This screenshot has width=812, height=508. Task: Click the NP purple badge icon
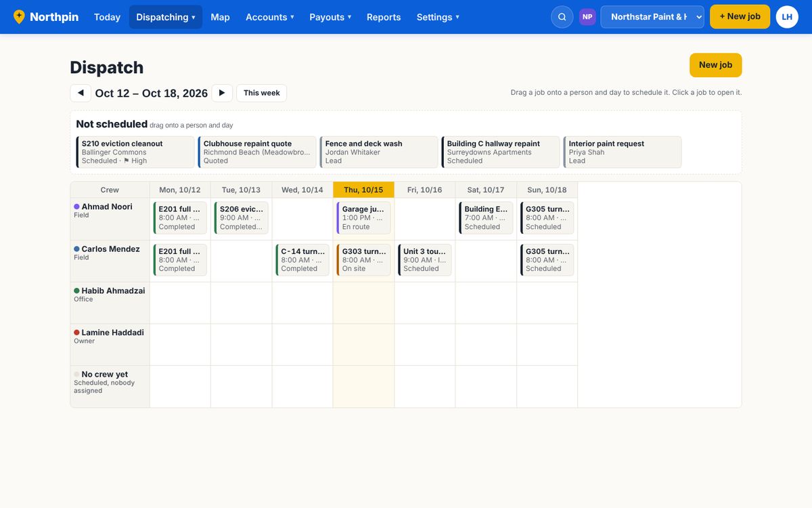587,17
